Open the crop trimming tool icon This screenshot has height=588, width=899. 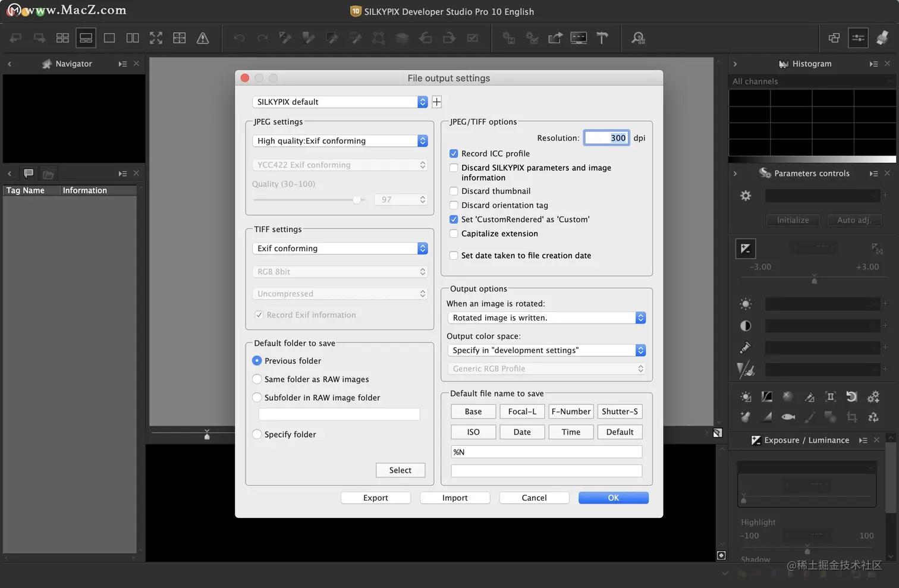851,417
